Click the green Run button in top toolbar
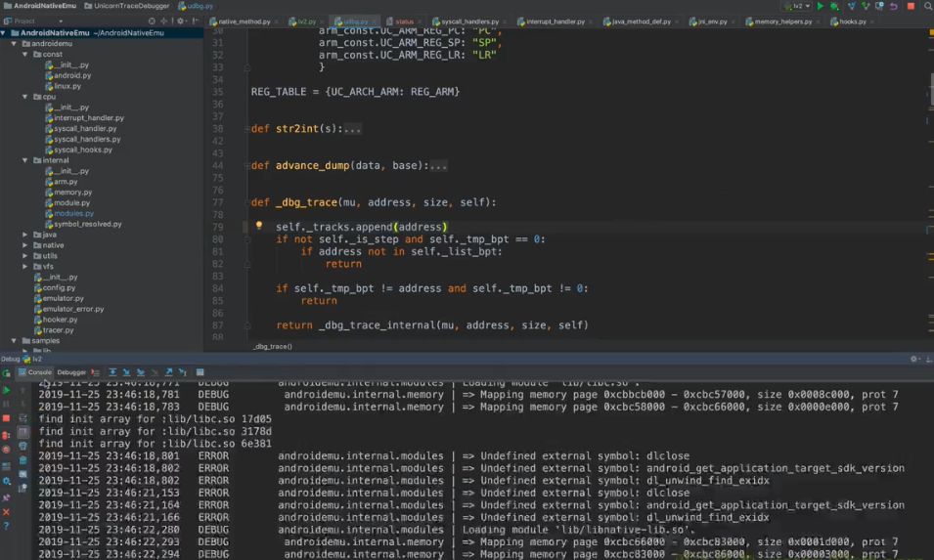Screen dimensions: 934x560 tap(820, 6)
